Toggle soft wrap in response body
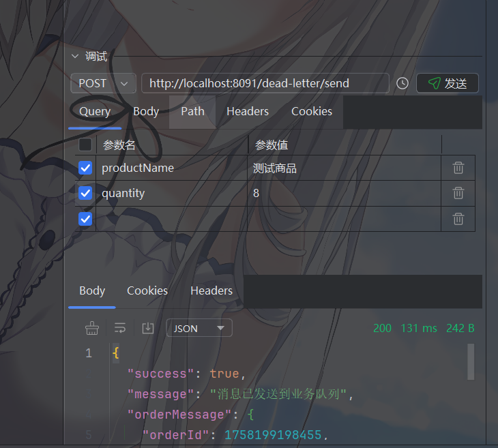The width and height of the screenshot is (498, 448). click(120, 328)
